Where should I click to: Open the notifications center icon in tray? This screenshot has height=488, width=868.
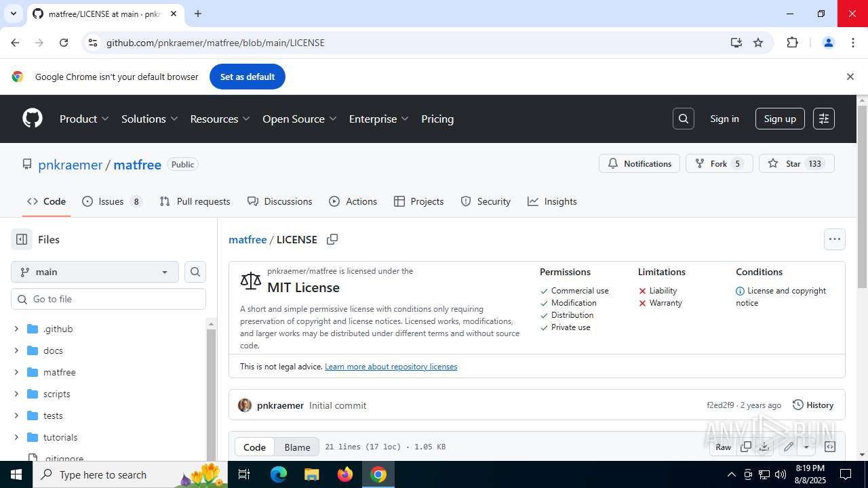click(x=846, y=474)
